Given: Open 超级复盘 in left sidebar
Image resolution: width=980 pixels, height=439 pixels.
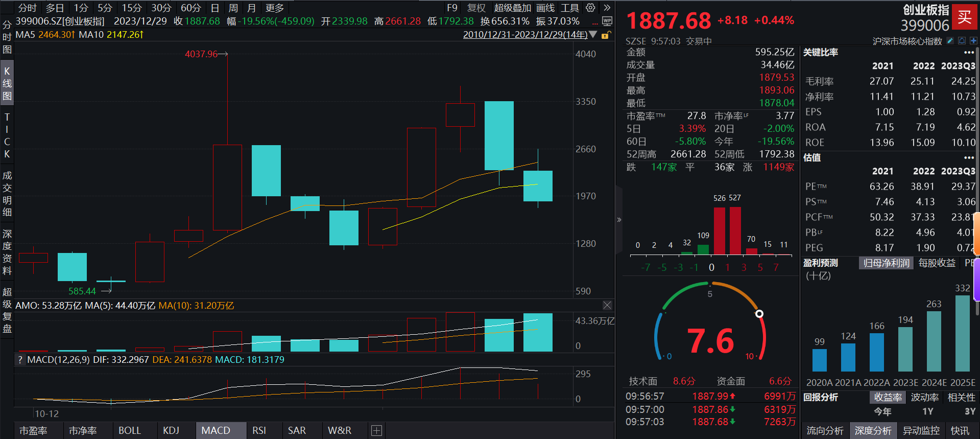Looking at the screenshot, I should click(x=7, y=310).
